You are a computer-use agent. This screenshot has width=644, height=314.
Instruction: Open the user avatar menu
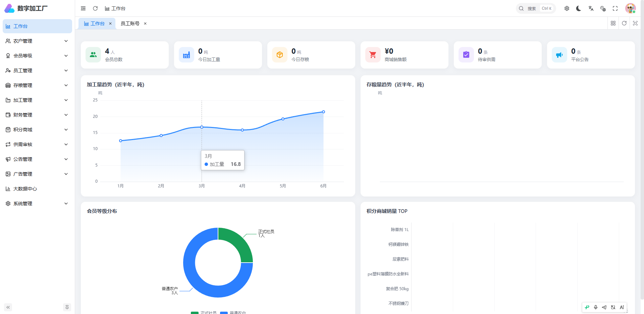coord(631,8)
